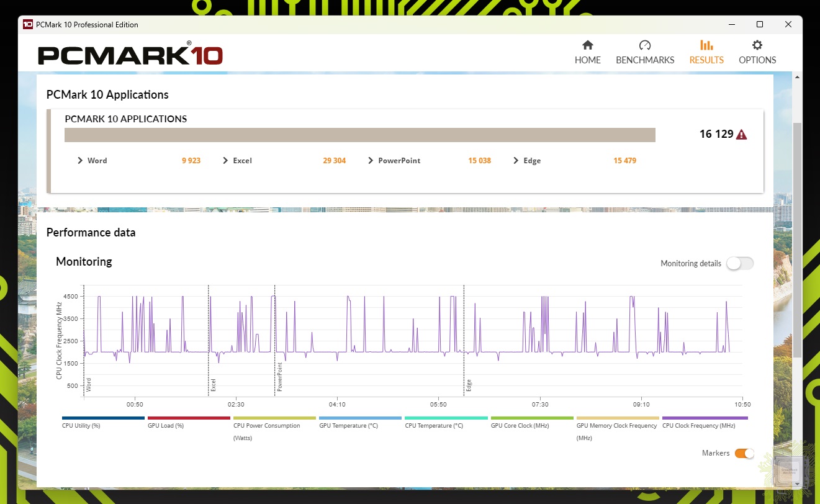Click the overall score 16 129

coord(716,134)
